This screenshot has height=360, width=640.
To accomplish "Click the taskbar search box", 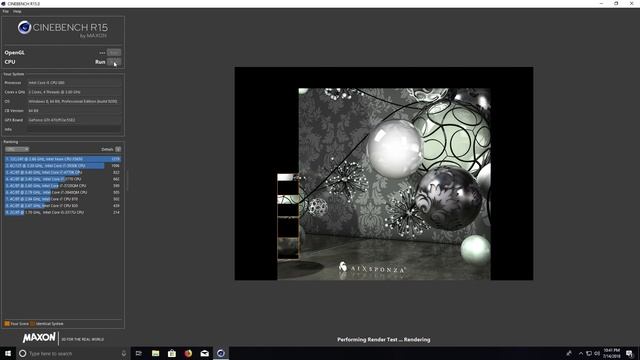I will (x=73, y=353).
